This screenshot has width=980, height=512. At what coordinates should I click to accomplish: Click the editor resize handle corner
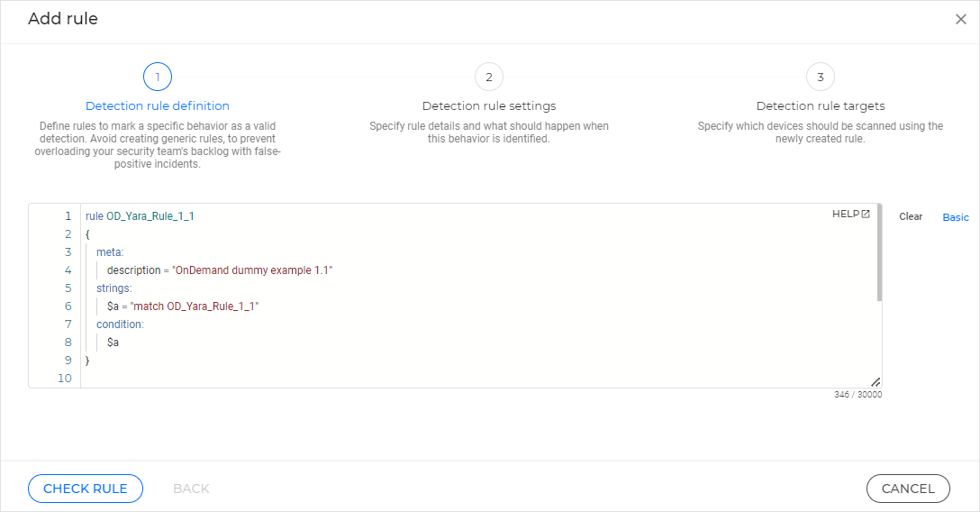(x=875, y=381)
